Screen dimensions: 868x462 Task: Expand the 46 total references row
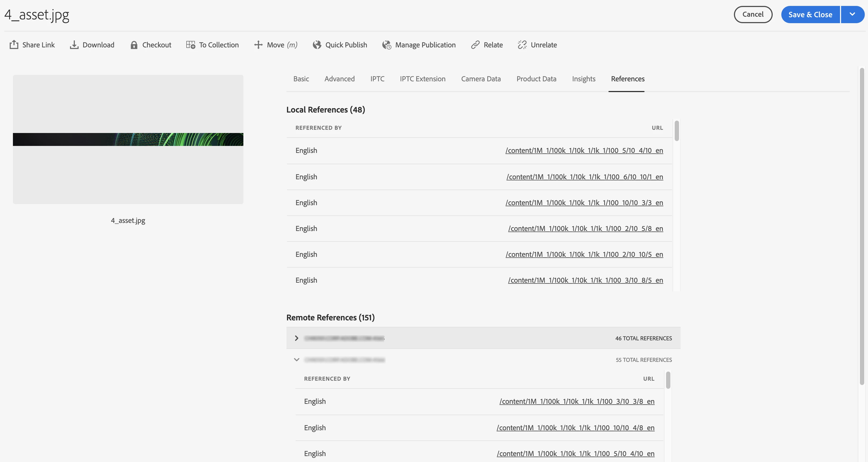296,338
